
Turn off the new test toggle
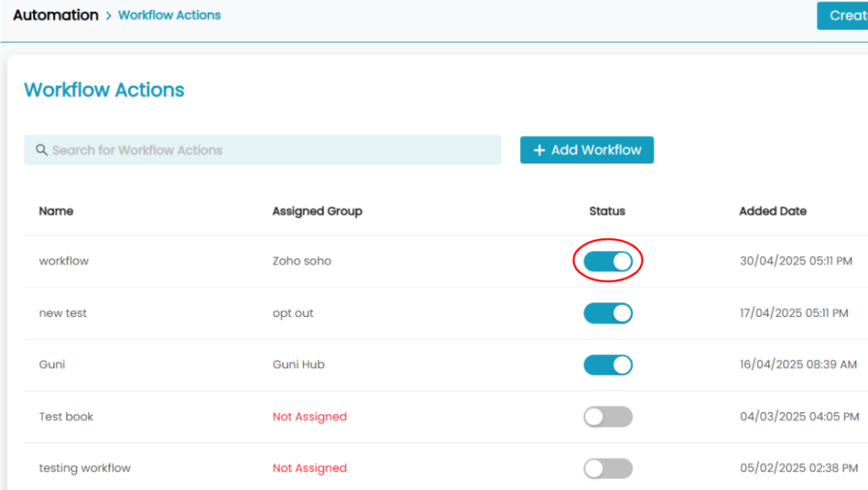(608, 314)
